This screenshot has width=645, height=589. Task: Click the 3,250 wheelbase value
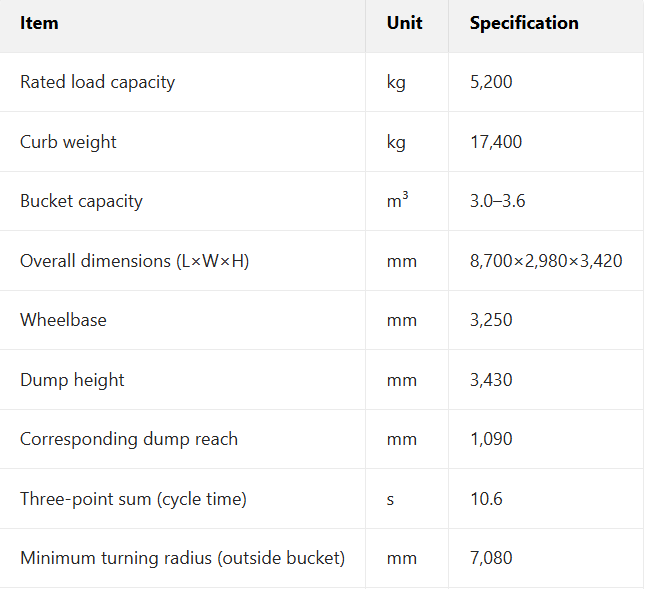(491, 320)
